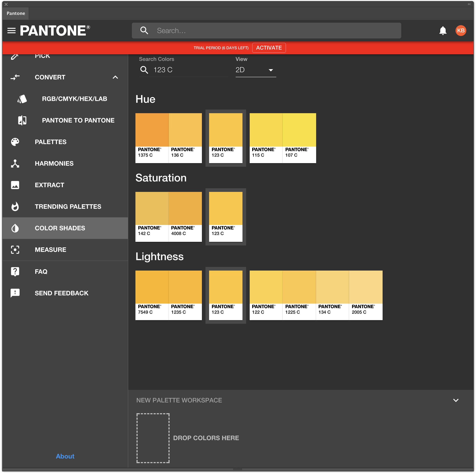Collapse the Convert section chevron
Screen dimensions: 476x475
point(115,77)
